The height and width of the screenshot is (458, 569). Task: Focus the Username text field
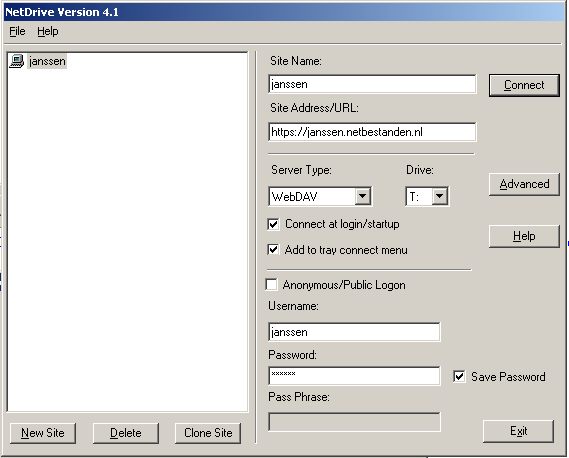(x=354, y=332)
